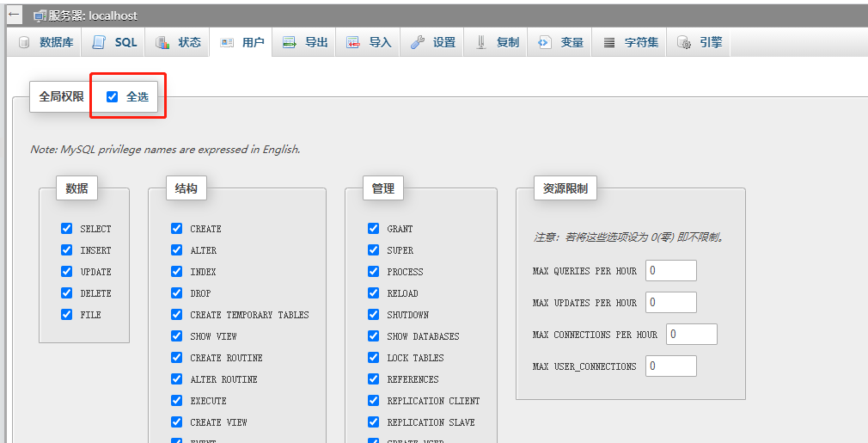Uncheck the INDEX privilege

point(176,271)
